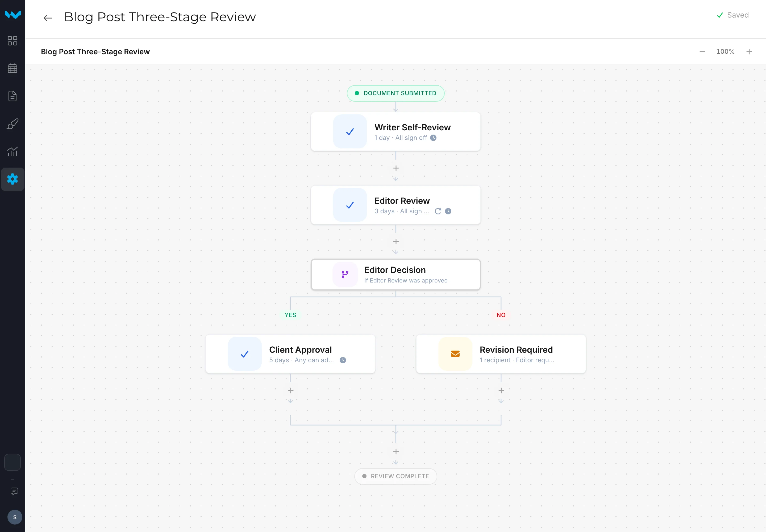Screen dimensions: 766x532
Task: Add a step after Revision Required
Action: click(x=501, y=391)
